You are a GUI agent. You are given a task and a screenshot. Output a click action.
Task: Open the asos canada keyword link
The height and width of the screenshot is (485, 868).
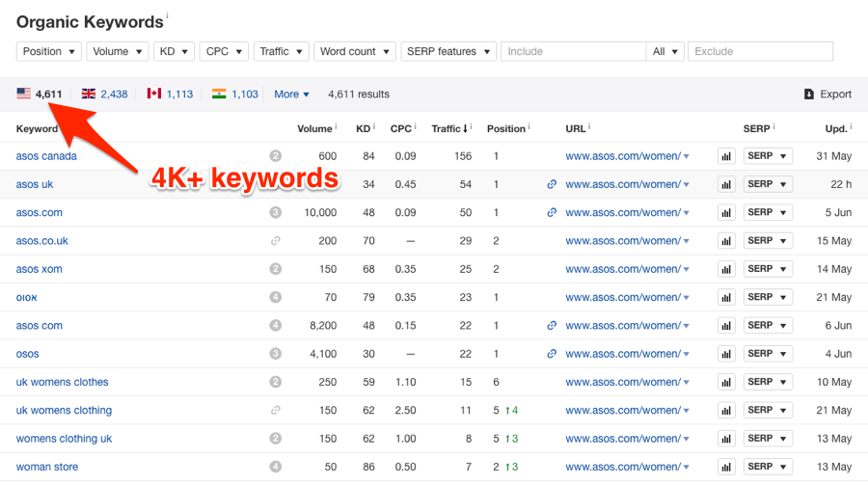(x=46, y=156)
